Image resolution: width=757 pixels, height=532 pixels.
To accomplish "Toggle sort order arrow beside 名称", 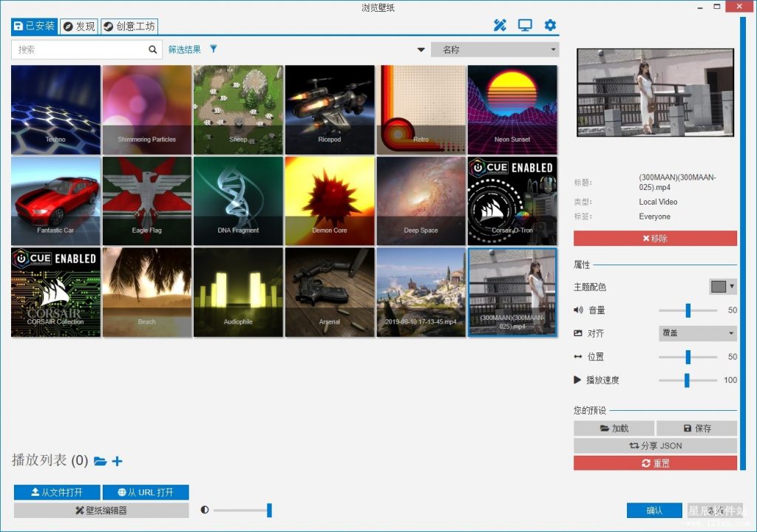I will pyautogui.click(x=421, y=50).
